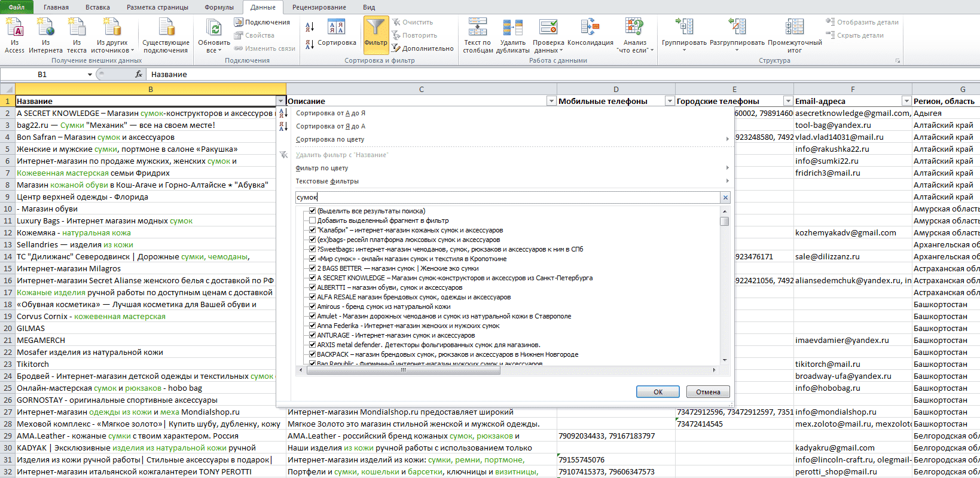Click the formula bar showing Название

tap(562, 74)
